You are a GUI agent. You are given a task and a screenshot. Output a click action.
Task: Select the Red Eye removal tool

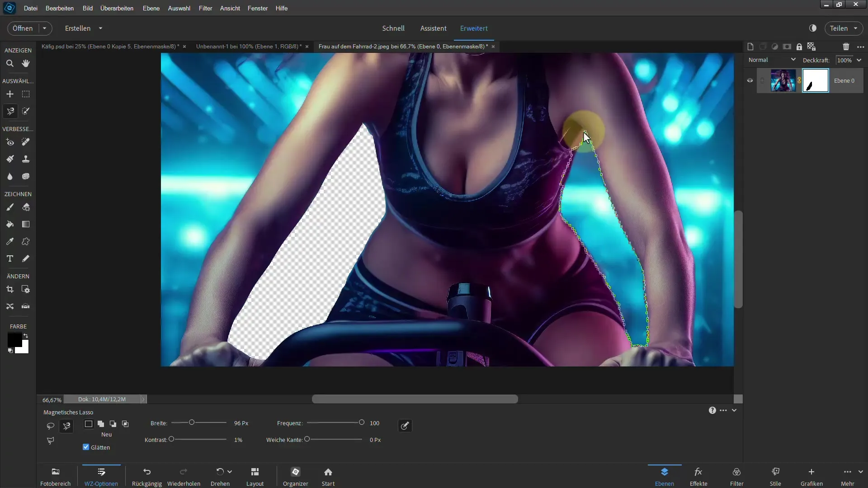click(x=9, y=142)
